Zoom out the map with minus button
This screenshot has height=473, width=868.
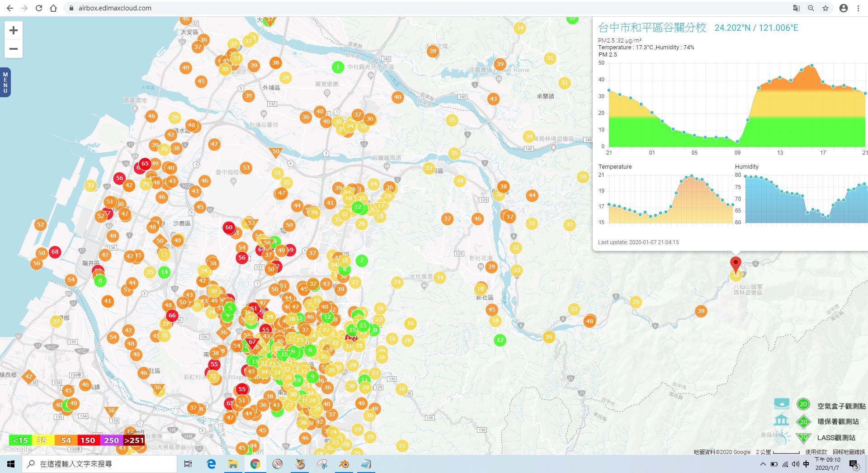tap(14, 49)
